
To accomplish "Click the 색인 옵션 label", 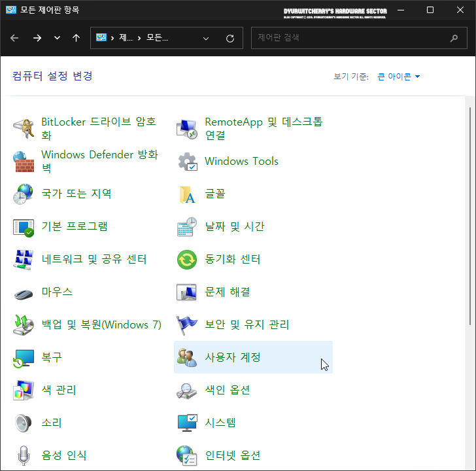I will pos(227,390).
